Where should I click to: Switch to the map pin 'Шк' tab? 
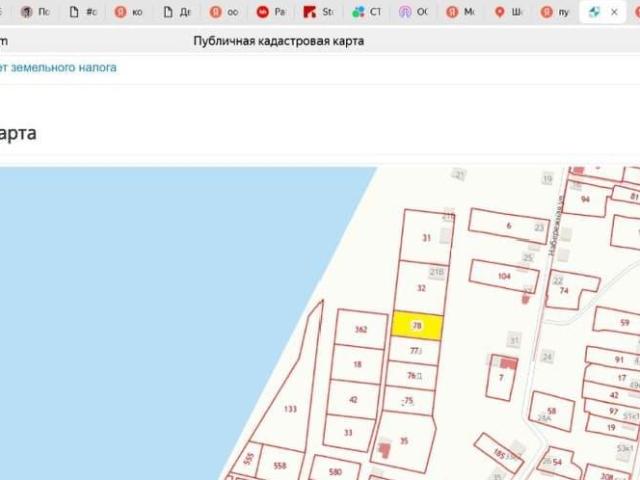(x=508, y=12)
